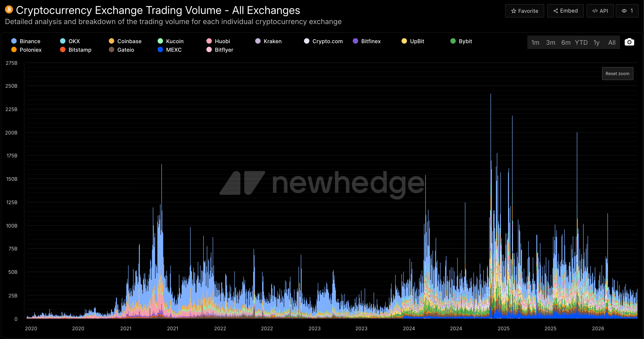Open the Embed option
Viewport: 644px width, 339px height.
pyautogui.click(x=565, y=11)
